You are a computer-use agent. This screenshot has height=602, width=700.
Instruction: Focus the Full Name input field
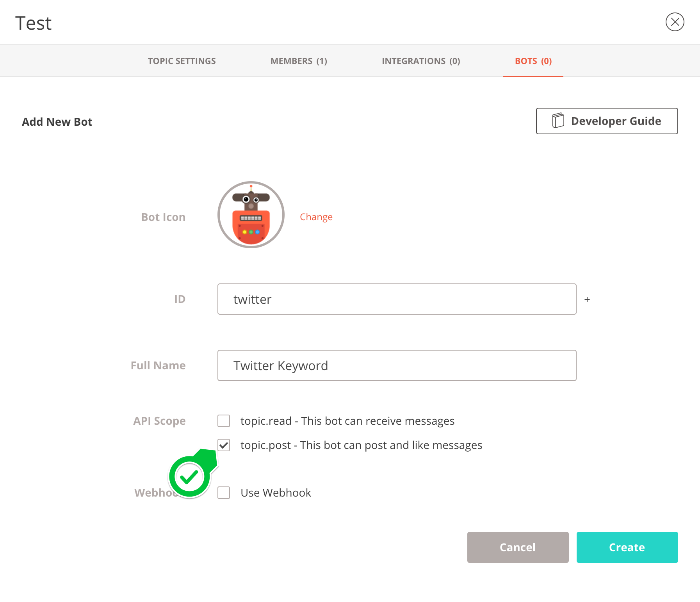click(397, 365)
